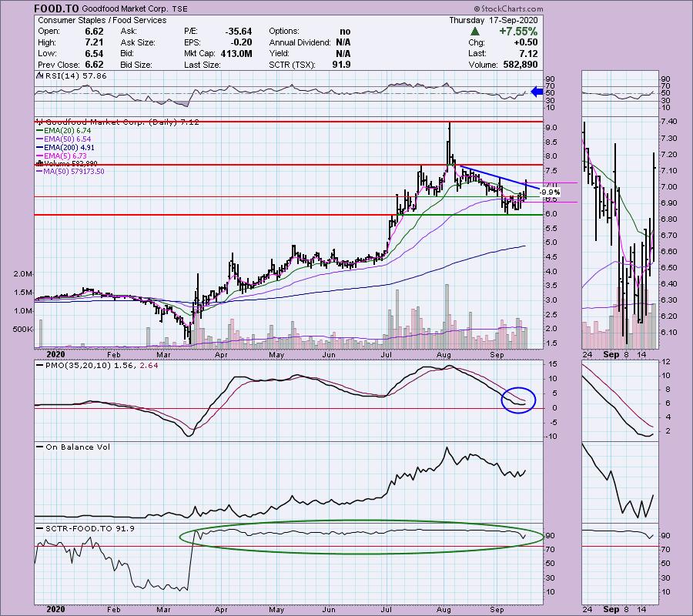The height and width of the screenshot is (616, 693).
Task: Click the TSE exchange label
Action: [x=179, y=8]
